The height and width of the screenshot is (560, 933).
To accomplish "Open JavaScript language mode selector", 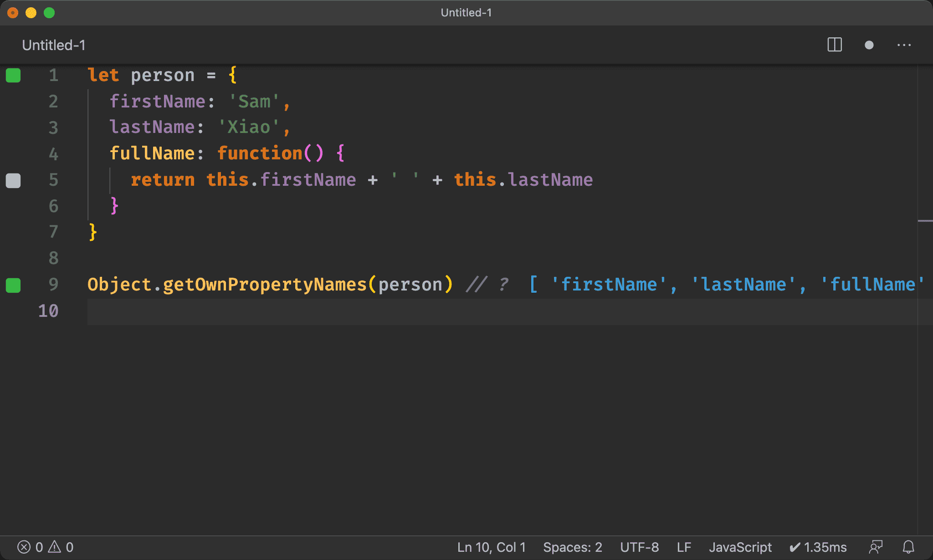I will [x=740, y=547].
